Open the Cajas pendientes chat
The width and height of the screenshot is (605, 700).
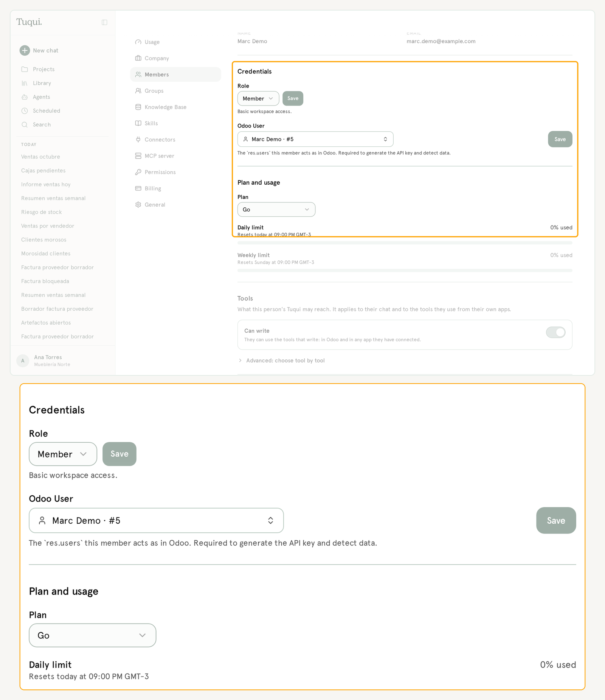click(x=43, y=171)
